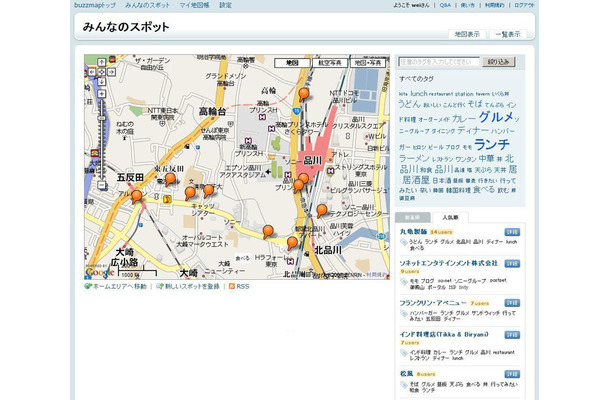Open the 松風 spot title

coord(406,374)
